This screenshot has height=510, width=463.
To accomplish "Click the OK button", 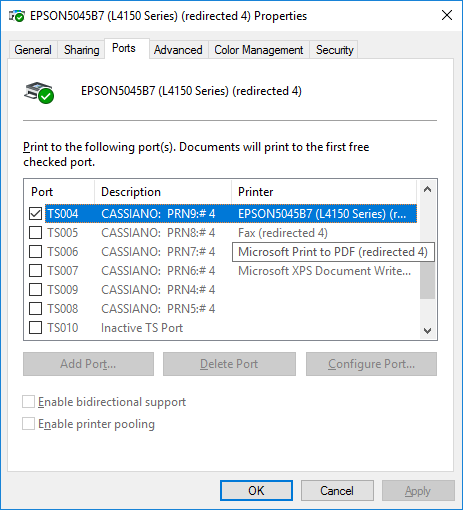I will click(x=256, y=491).
